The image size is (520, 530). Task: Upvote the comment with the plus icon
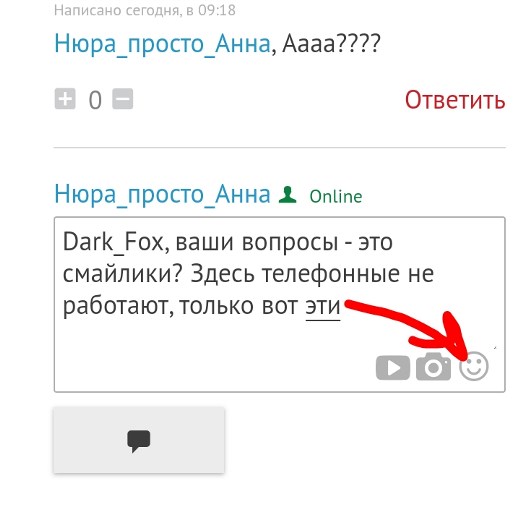tap(65, 99)
